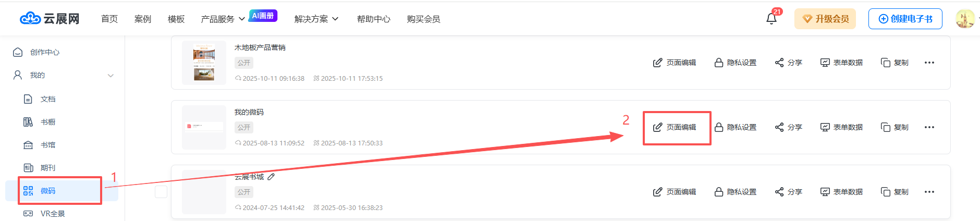This screenshot has height=221, width=980.
Task: Click the 创建电子书 button
Action: (x=905, y=19)
